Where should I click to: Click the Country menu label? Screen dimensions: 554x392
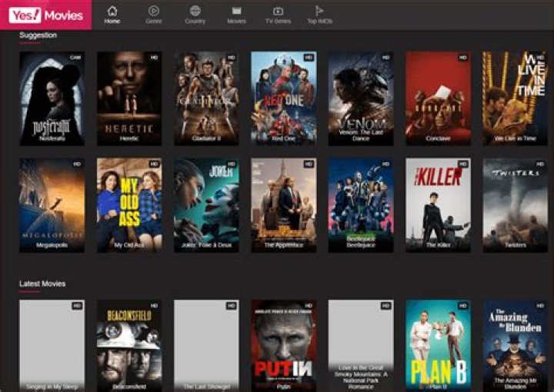pyautogui.click(x=195, y=22)
